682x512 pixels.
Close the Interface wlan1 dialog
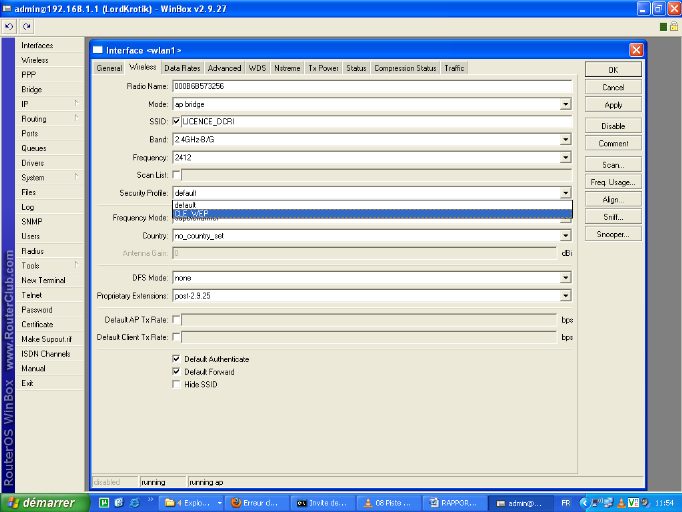[x=636, y=50]
